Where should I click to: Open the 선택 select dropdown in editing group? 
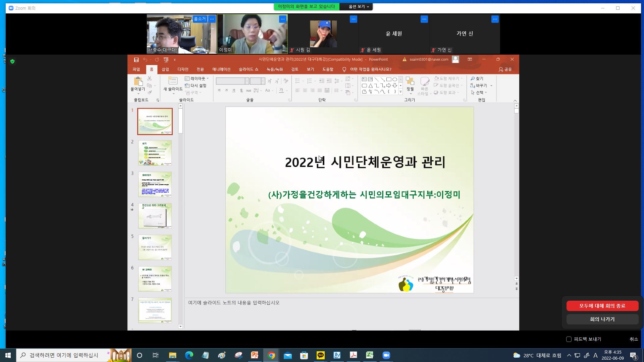480,93
